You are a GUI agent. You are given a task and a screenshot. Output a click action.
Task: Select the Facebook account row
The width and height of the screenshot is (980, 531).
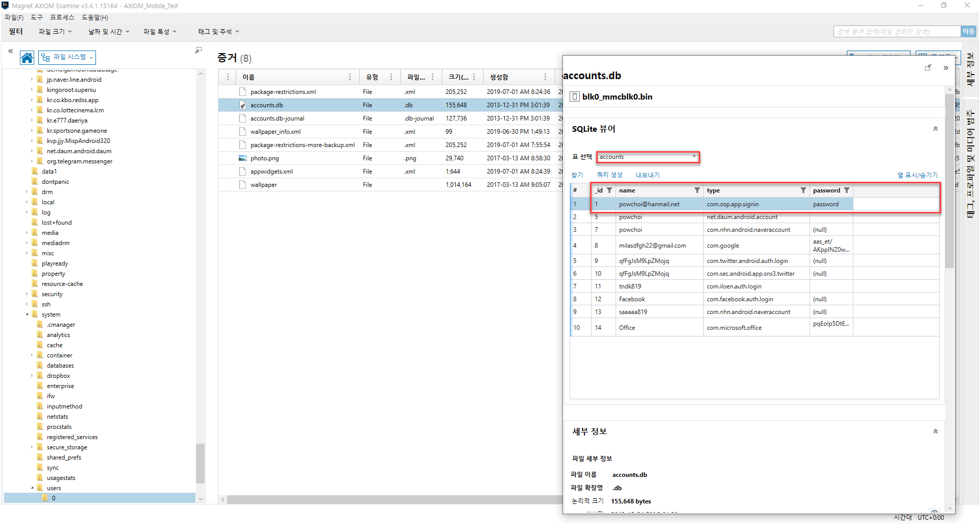755,299
